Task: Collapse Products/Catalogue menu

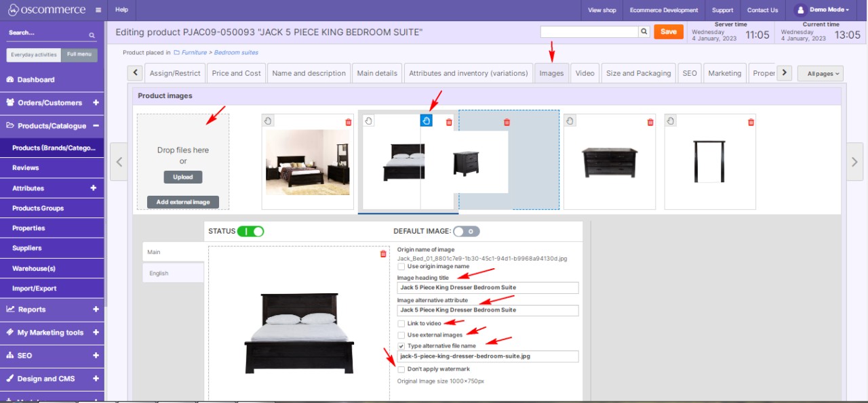Action: click(96, 126)
